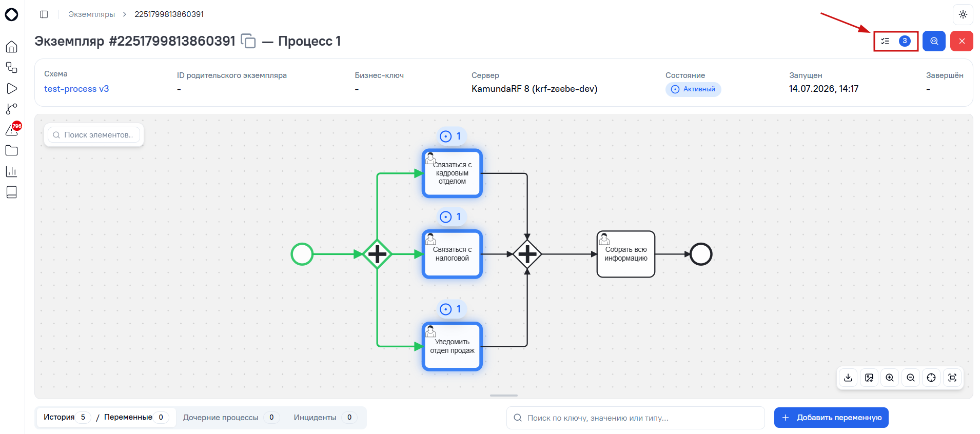Select the green start event circle

point(302,254)
